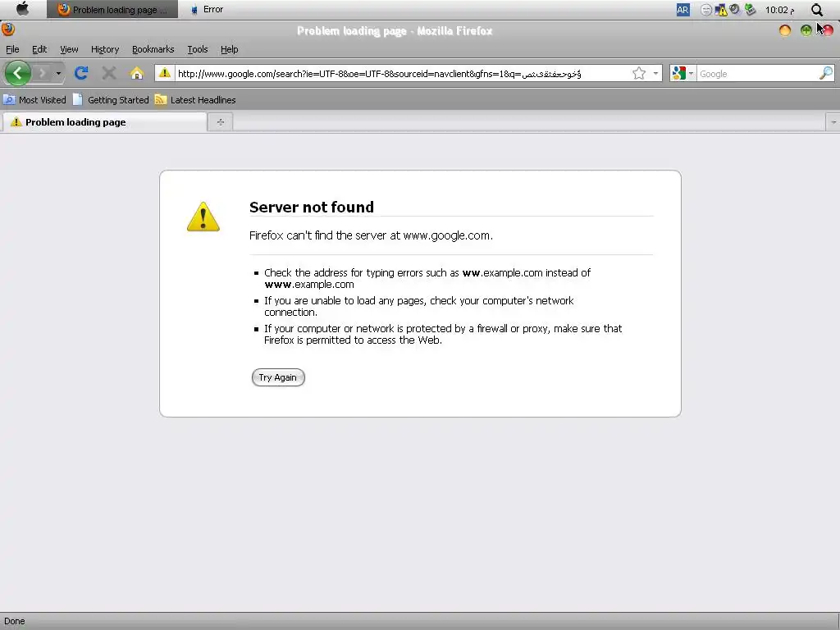The image size is (840, 630).
Task: Click the green maximize window button
Action: (x=806, y=30)
